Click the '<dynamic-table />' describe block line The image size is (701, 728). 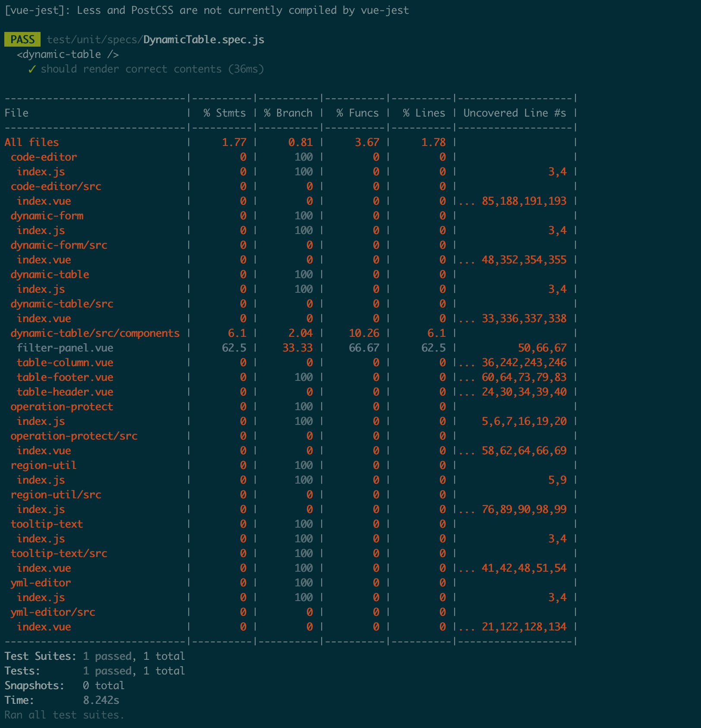(68, 54)
